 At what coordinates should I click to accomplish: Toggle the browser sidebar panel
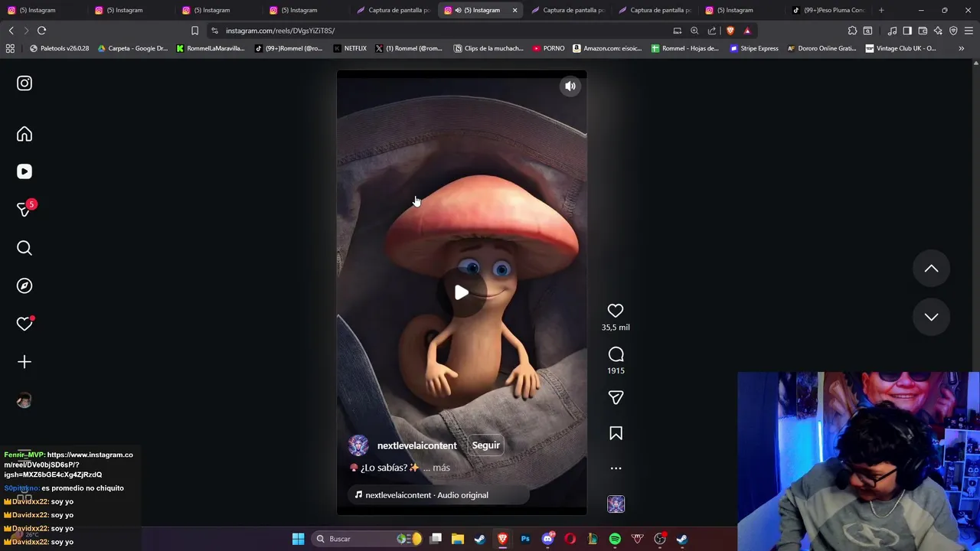(x=907, y=31)
